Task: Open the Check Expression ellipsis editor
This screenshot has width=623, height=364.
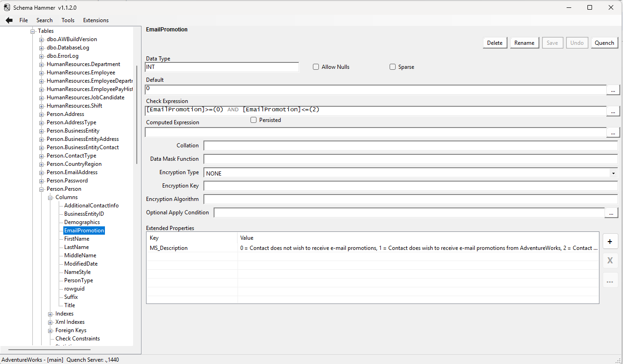Action: pos(613,111)
